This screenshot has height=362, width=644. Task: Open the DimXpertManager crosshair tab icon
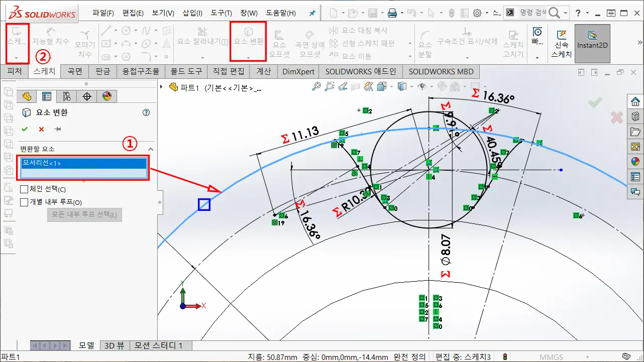(86, 96)
